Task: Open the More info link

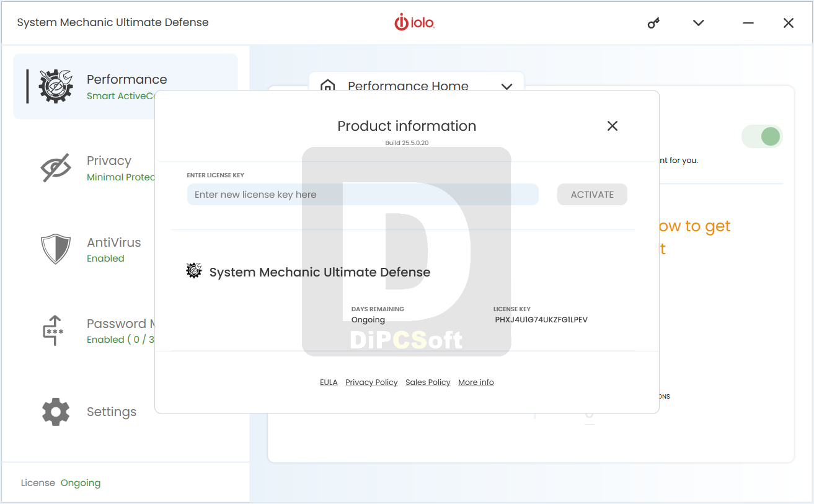Action: [x=476, y=382]
